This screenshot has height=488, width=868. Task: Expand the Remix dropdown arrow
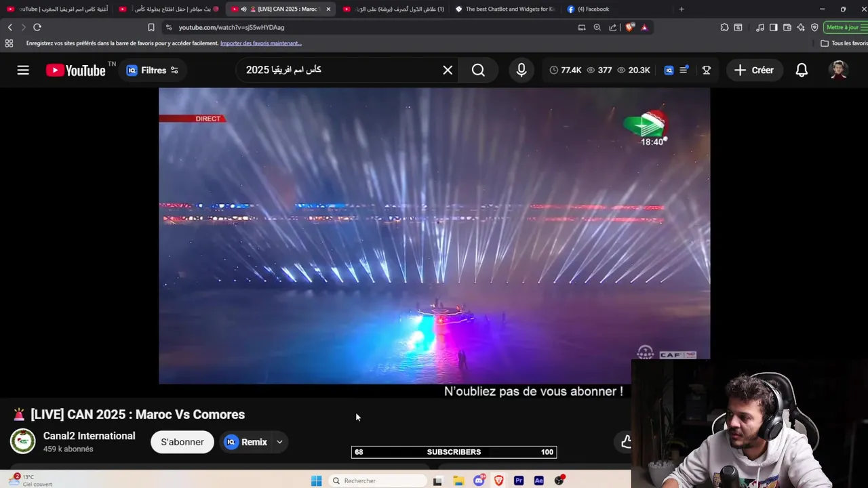click(279, 442)
